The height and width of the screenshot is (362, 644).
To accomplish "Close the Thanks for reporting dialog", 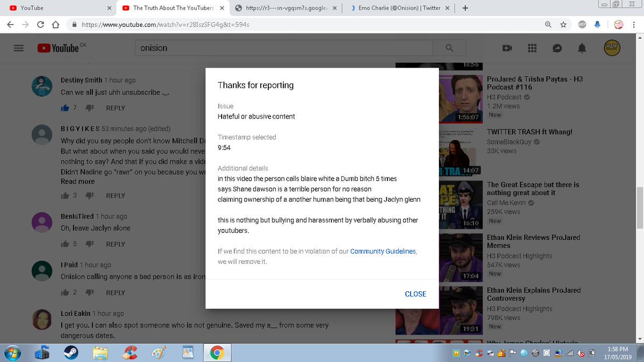I will point(415,294).
